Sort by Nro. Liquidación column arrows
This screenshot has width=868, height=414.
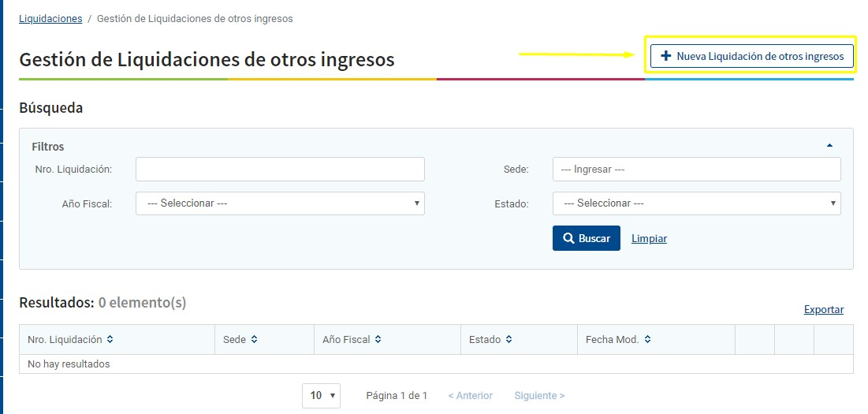click(x=110, y=339)
